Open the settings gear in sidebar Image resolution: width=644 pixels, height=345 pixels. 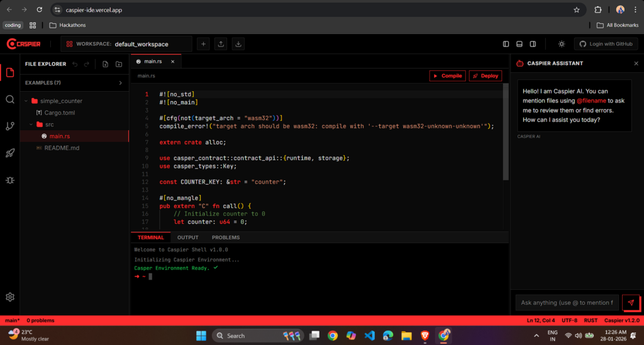click(10, 297)
